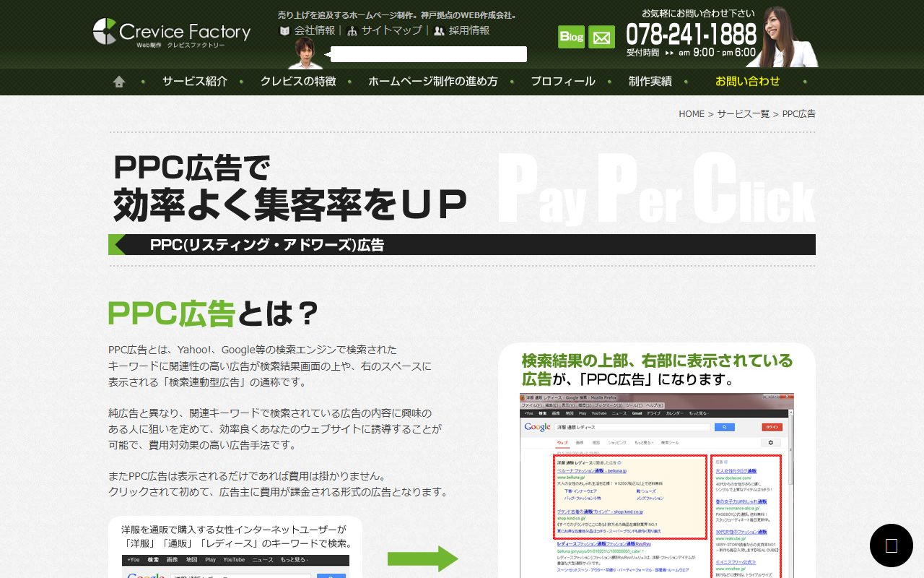The image size is (924, 578).
Task: Click the sitemap icon beside サイトマップ
Action: coord(352,31)
